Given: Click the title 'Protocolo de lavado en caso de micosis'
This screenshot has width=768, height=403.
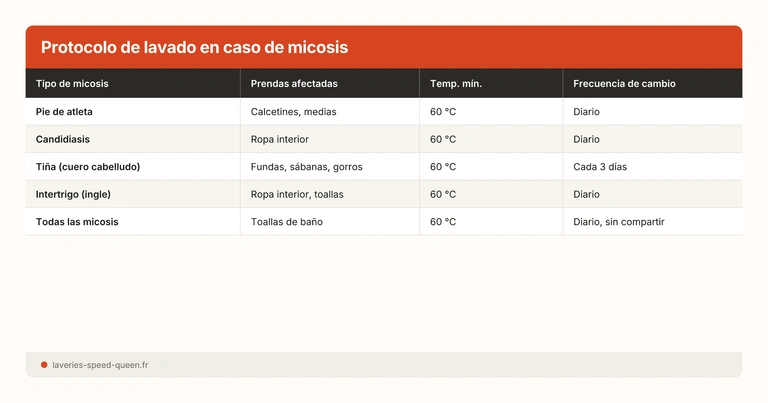Looking at the screenshot, I should 194,48.
